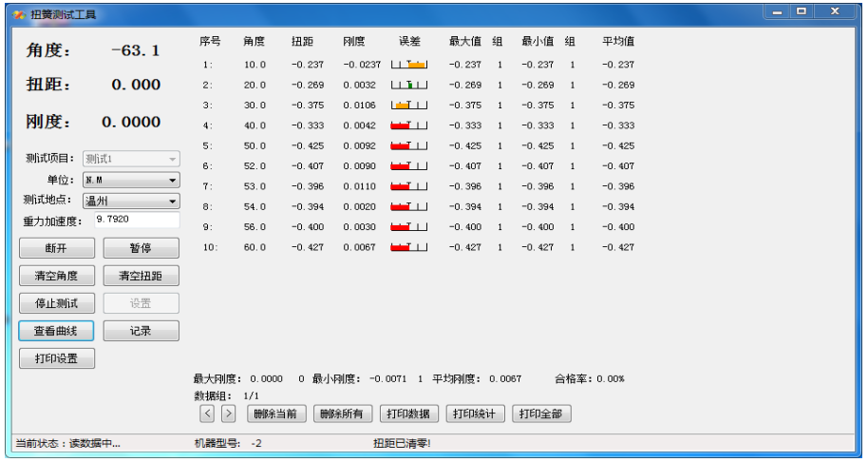Click error bar indicator in row 3
Image resolution: width=868 pixels, height=462 pixels.
(409, 105)
